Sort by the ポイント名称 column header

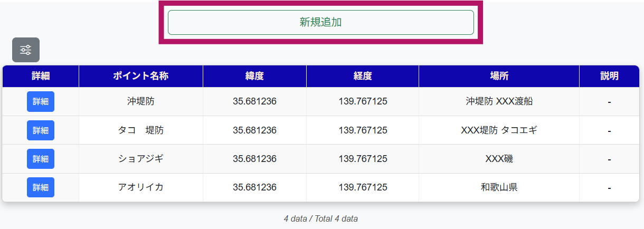point(140,76)
